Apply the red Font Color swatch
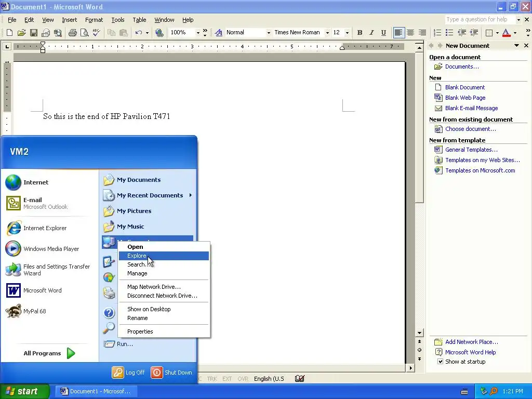Screen dimensions: 532x399 (506, 33)
